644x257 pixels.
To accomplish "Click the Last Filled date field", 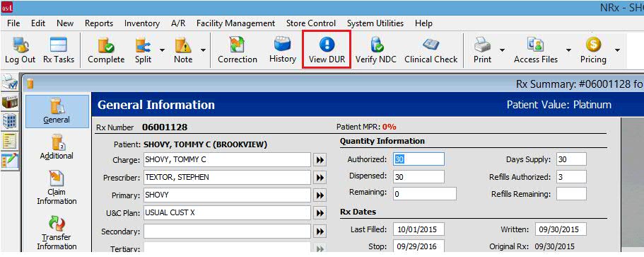I will (418, 229).
